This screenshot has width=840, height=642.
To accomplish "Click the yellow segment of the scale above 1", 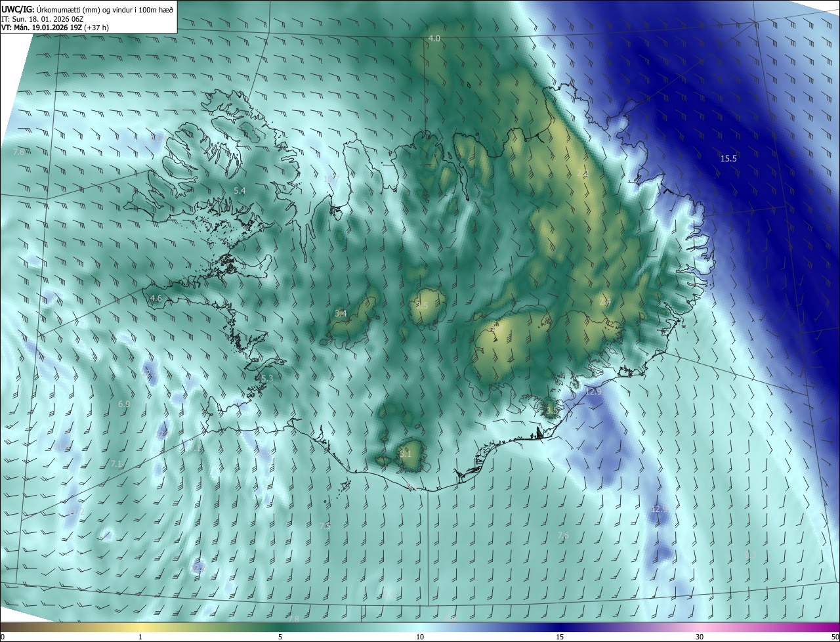I will (x=140, y=627).
